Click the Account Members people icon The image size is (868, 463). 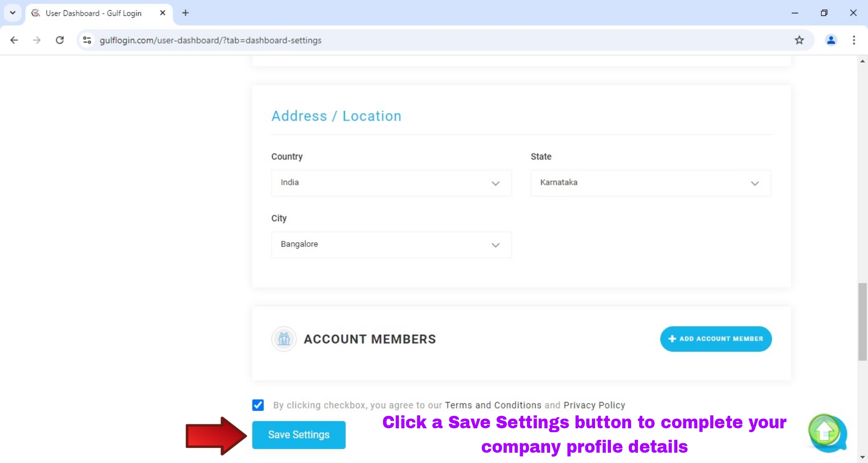pos(283,339)
